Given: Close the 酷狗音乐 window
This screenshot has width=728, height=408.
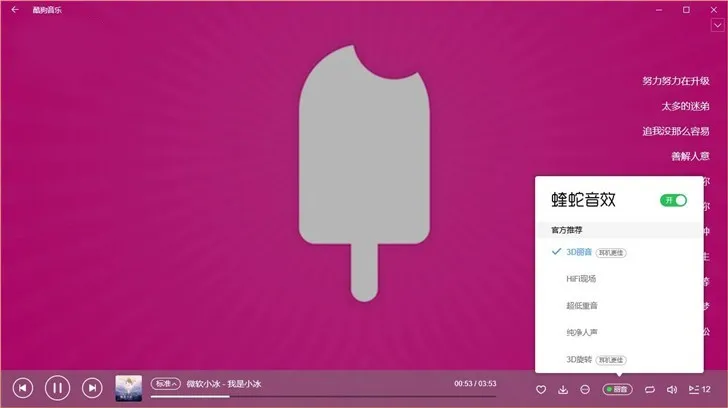Looking at the screenshot, I should tap(714, 10).
